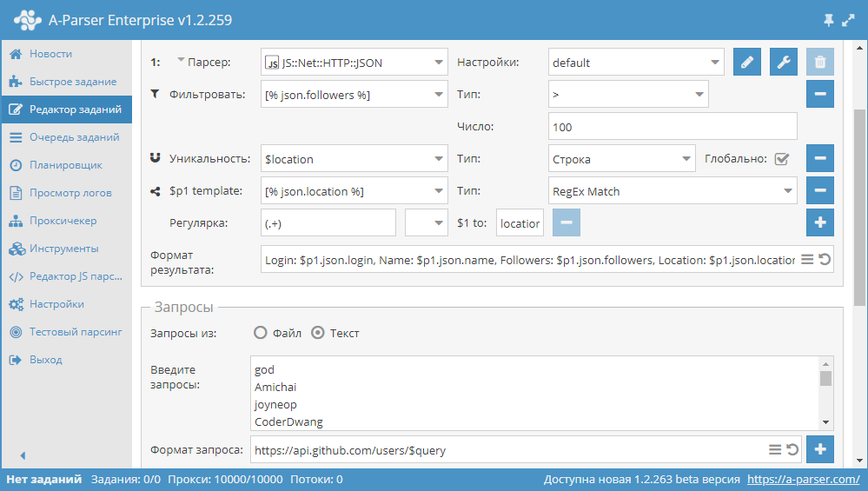This screenshot has height=491, width=868.
Task: Click 'Прокси: 10000/10000' status text
Action: tap(225, 480)
